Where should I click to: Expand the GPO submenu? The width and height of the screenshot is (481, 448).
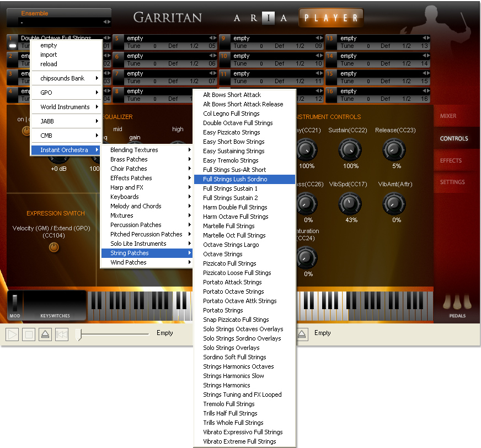click(x=66, y=93)
